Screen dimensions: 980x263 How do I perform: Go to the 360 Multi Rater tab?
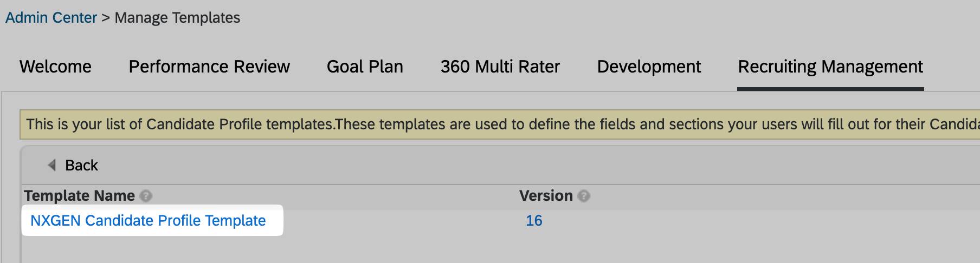(500, 67)
